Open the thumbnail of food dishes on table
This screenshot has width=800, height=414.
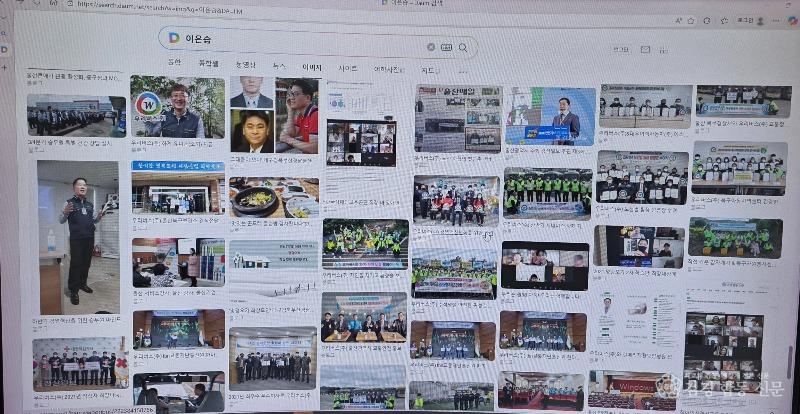273,198
